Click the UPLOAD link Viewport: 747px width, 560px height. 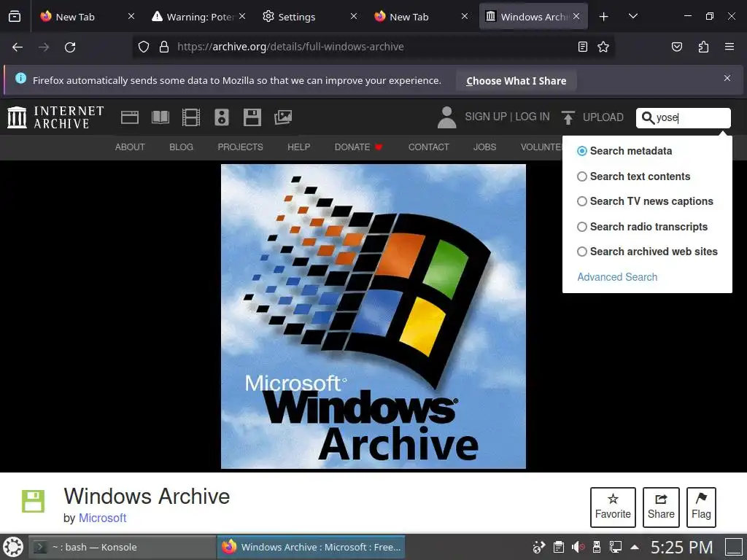click(x=603, y=117)
